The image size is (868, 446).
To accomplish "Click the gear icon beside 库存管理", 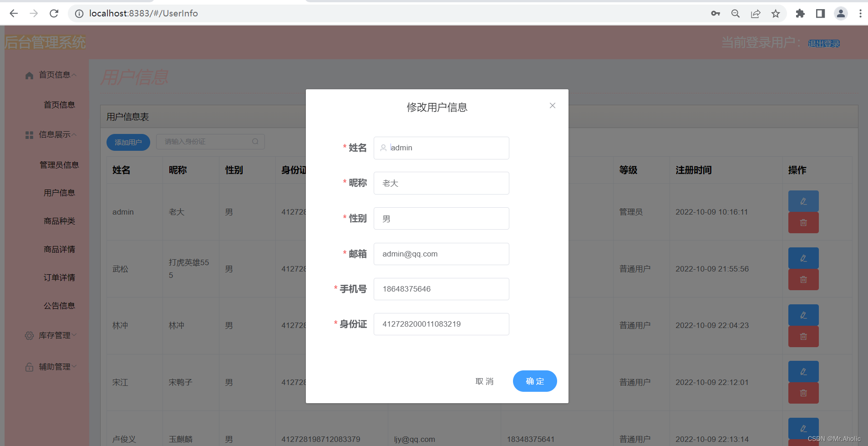I will pos(29,336).
